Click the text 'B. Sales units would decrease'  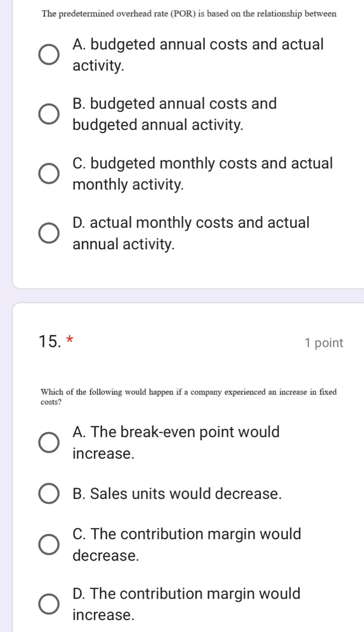point(178,494)
